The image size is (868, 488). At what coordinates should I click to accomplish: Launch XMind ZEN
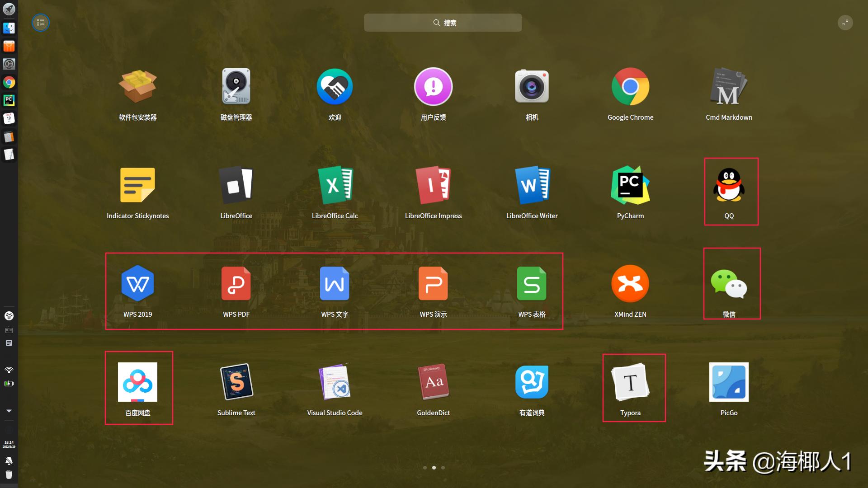[x=630, y=284]
